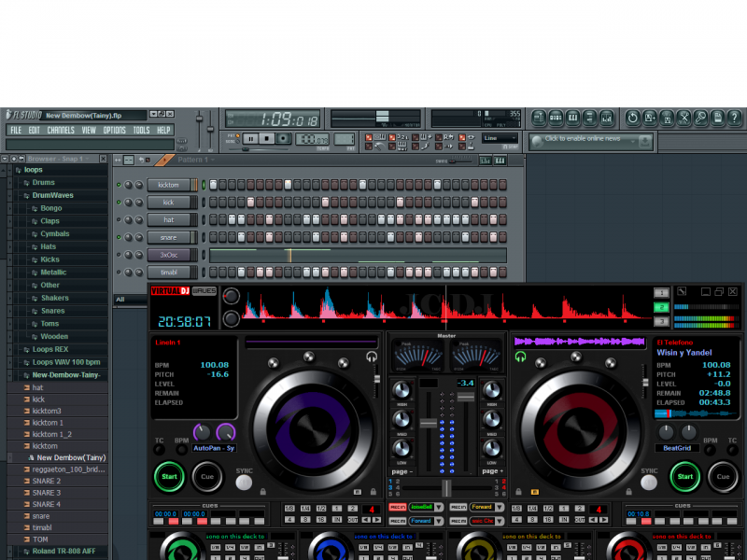Open the FL Studio mixer toolbar icon
Viewport: 747px width, 560px height.
(606, 118)
